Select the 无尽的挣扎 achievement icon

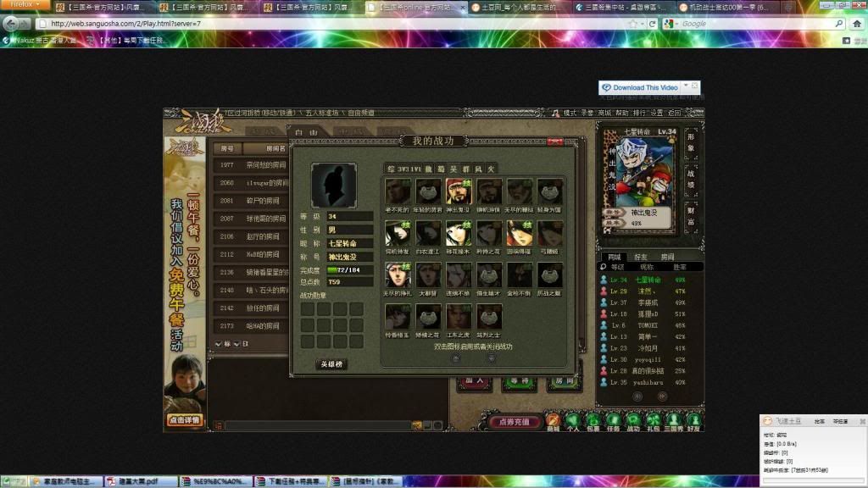[398, 275]
